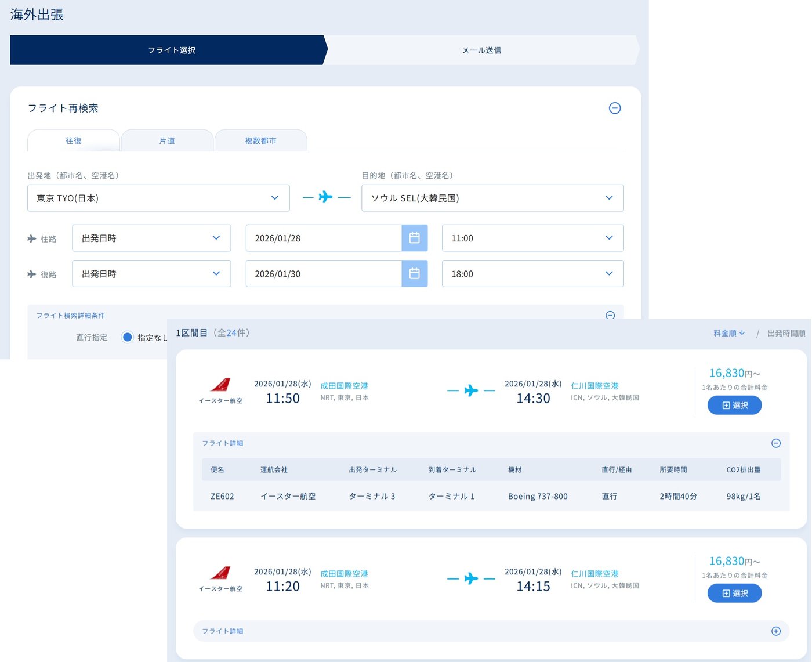Click the flight number ZE602

[x=222, y=496]
